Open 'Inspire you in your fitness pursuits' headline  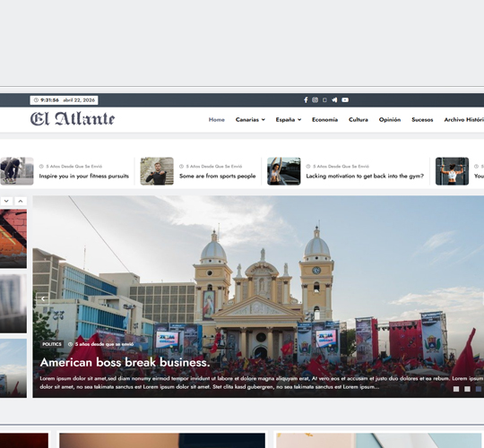point(83,177)
